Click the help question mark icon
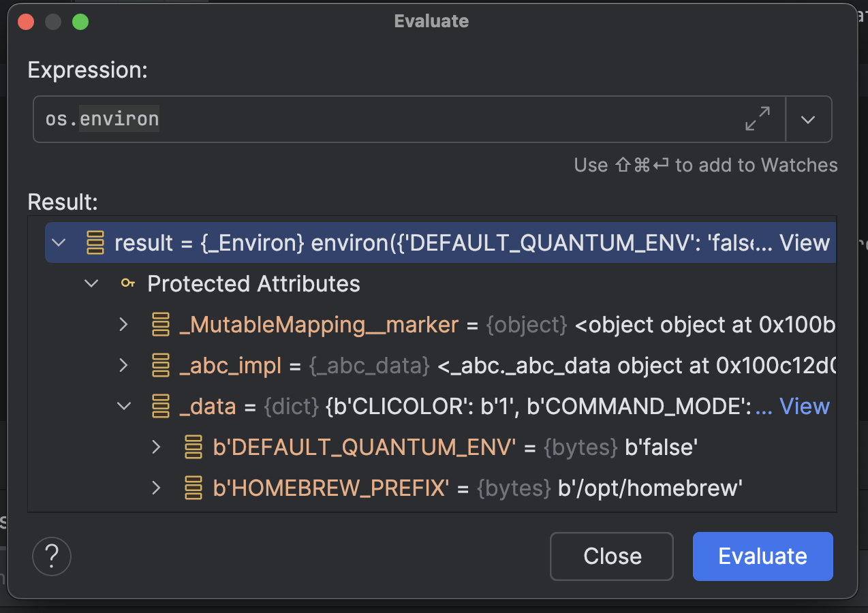 (52, 556)
